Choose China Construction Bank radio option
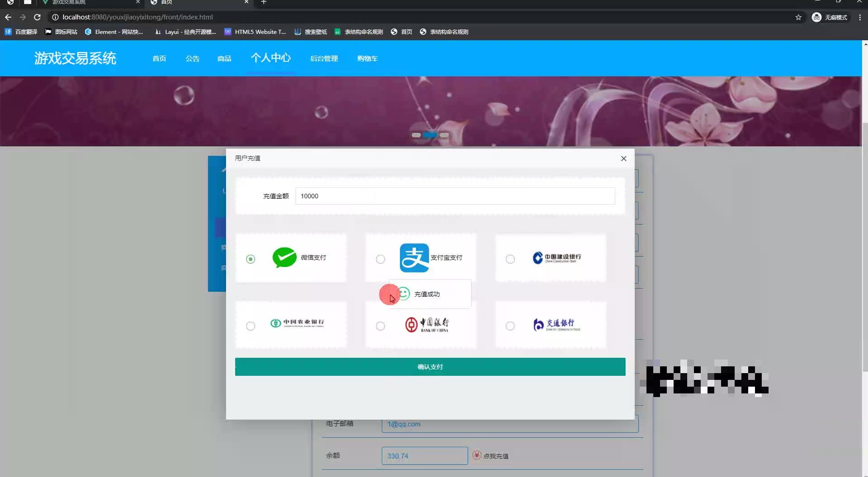This screenshot has width=868, height=477. pyautogui.click(x=510, y=259)
